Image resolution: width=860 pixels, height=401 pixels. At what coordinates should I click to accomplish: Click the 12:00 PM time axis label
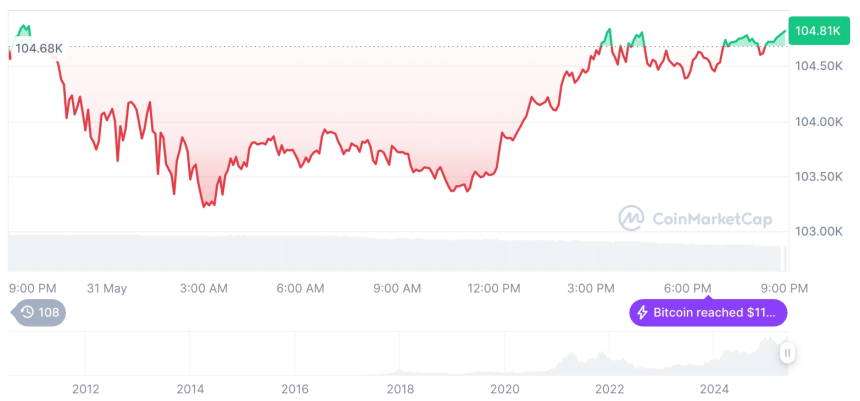click(x=494, y=288)
